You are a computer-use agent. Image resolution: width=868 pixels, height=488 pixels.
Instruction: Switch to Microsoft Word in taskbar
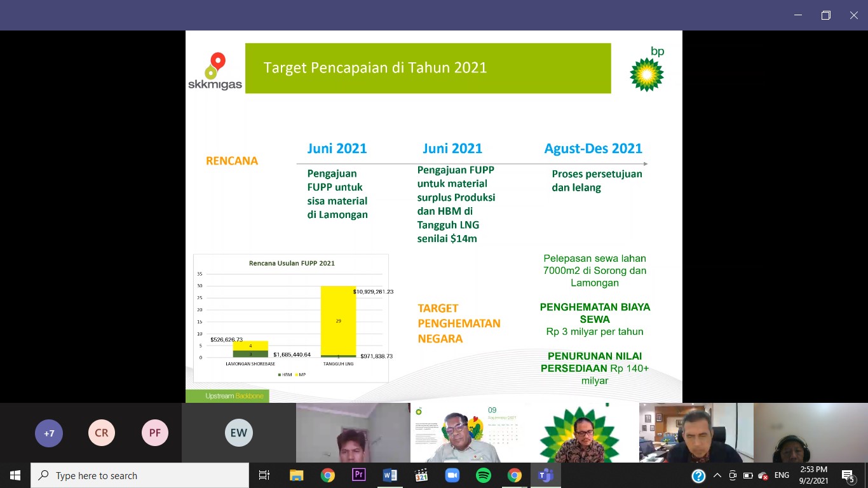point(390,475)
